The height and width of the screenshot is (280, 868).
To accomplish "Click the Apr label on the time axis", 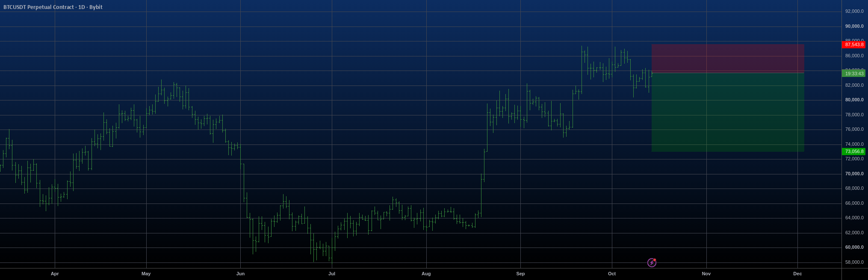I will pos(55,274).
